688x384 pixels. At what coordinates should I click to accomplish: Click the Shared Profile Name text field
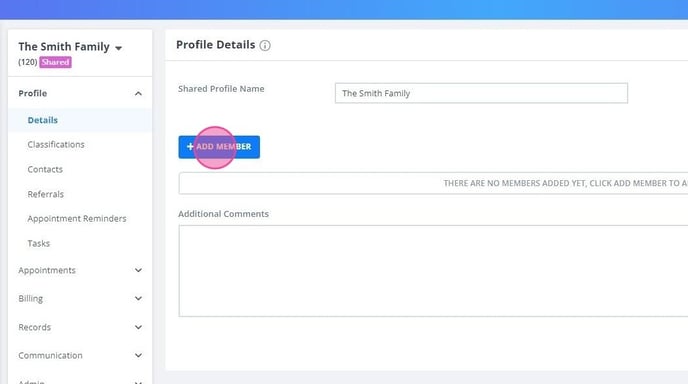tap(481, 93)
